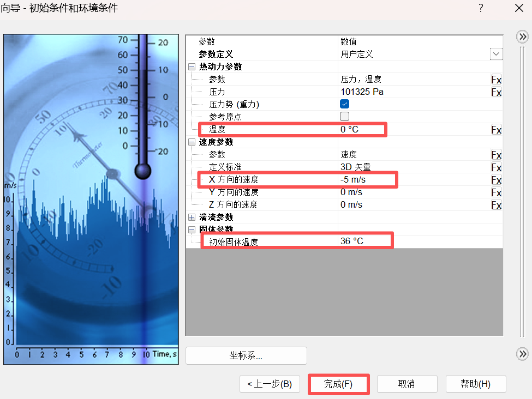Click the 坐标系... button
This screenshot has height=399, width=532.
point(246,355)
